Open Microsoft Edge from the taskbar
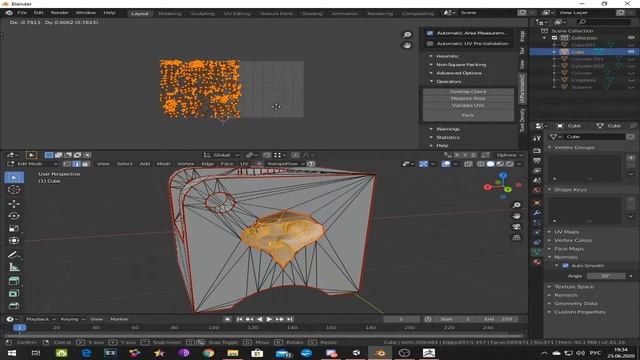 pos(86,353)
